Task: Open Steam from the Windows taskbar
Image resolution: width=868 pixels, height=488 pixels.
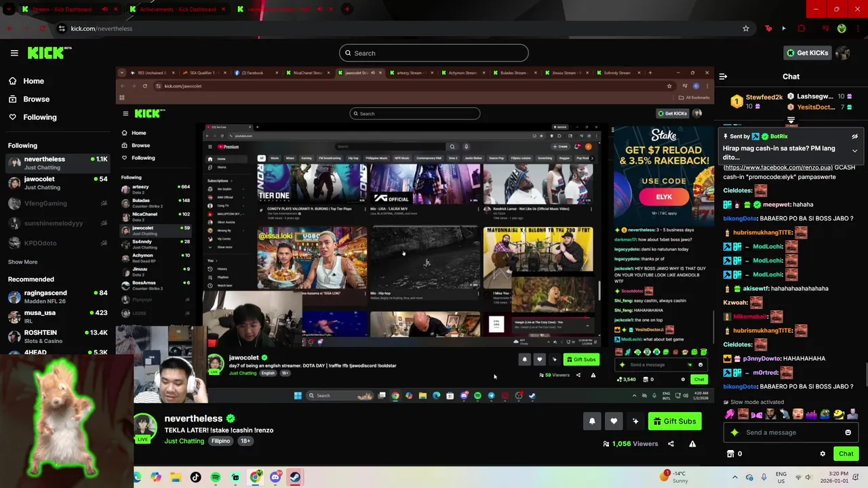Action: 294,477
